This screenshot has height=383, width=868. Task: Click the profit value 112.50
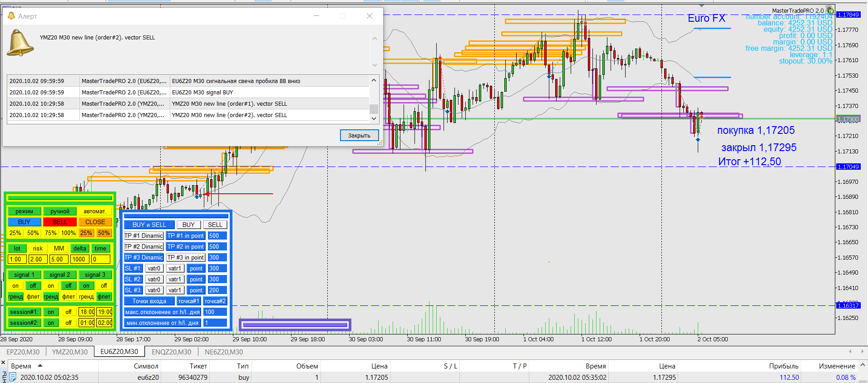tap(789, 378)
